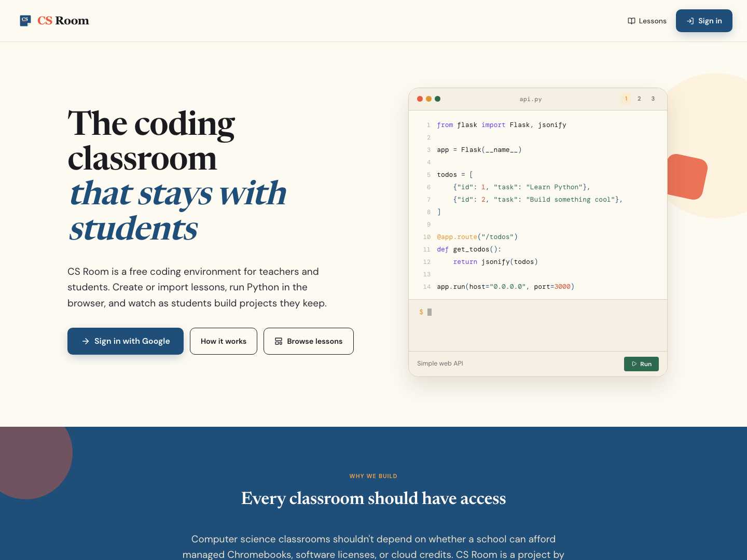This screenshot has height=560, width=747.
Task: Click the arrow icon in Sign in with Google
Action: (x=86, y=341)
